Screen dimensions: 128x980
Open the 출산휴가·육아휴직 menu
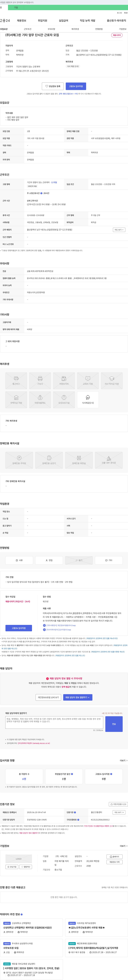pyautogui.click(x=117, y=21)
